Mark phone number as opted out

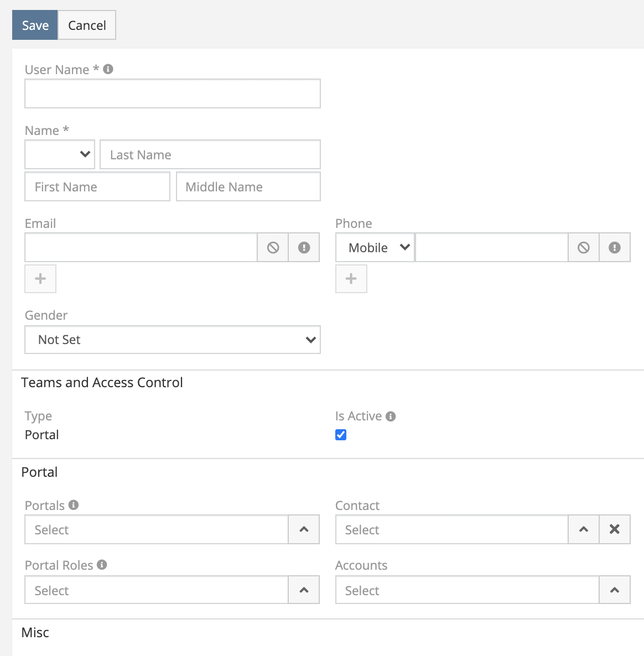(584, 248)
